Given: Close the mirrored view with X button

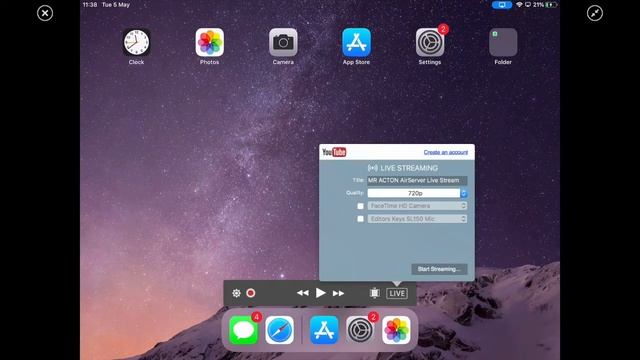Looking at the screenshot, I should pyautogui.click(x=45, y=13).
